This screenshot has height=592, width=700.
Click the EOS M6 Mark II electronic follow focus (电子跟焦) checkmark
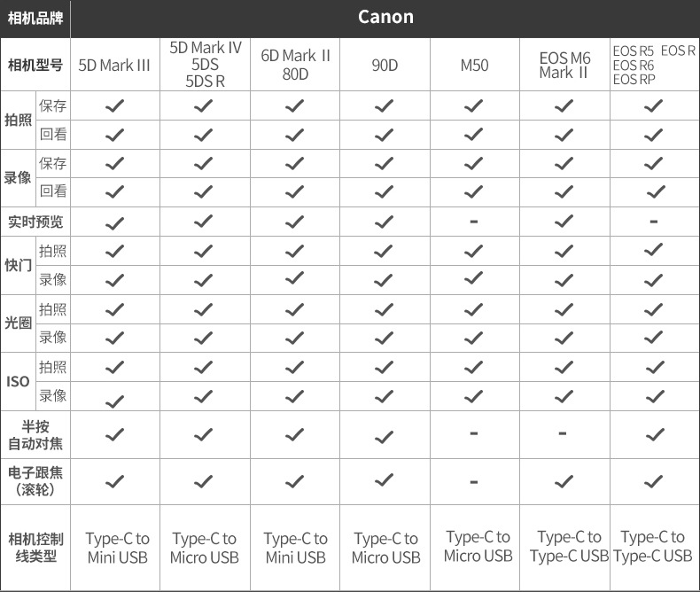pyautogui.click(x=564, y=481)
